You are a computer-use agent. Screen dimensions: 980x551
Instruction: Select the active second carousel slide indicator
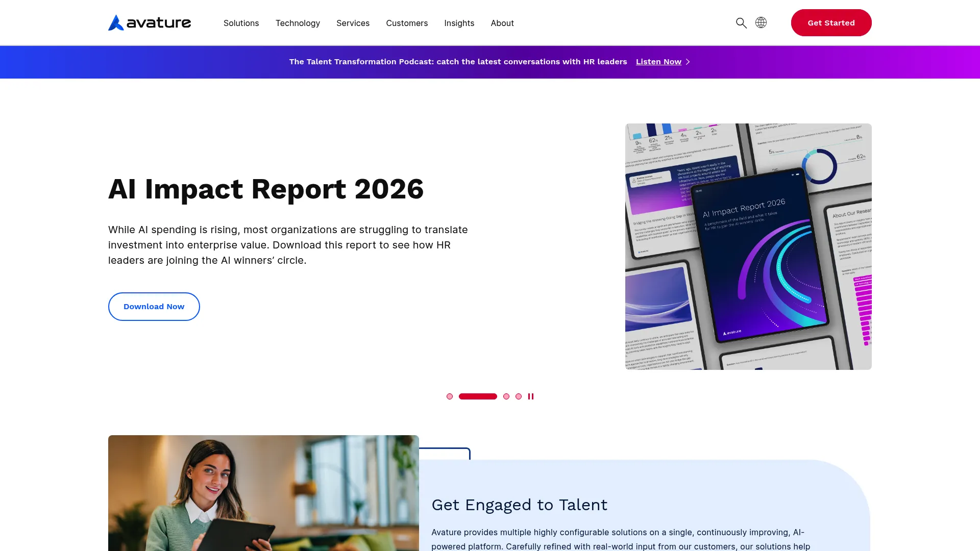(x=478, y=396)
